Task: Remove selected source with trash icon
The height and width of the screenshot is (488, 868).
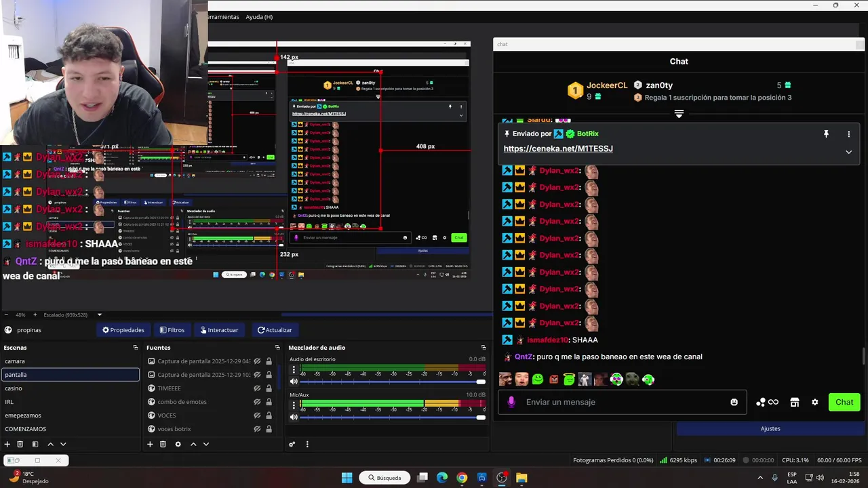Action: pyautogui.click(x=163, y=444)
